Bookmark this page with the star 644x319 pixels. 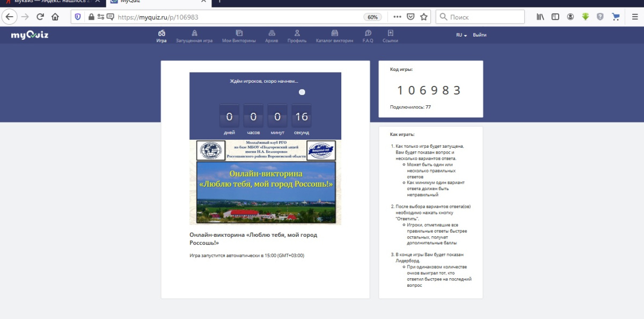[424, 17]
